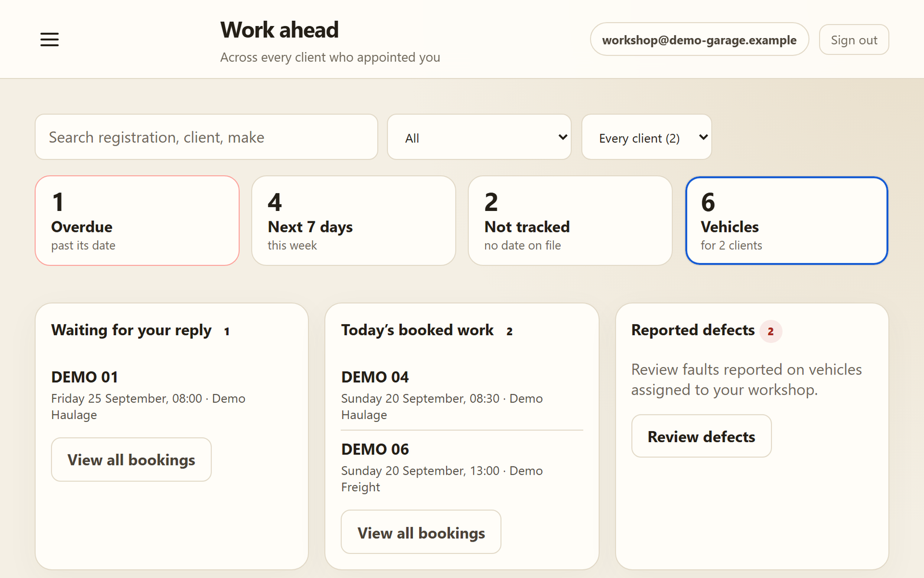Expand the Every client (2) dropdown
Screen dimensions: 924x578
click(646, 137)
